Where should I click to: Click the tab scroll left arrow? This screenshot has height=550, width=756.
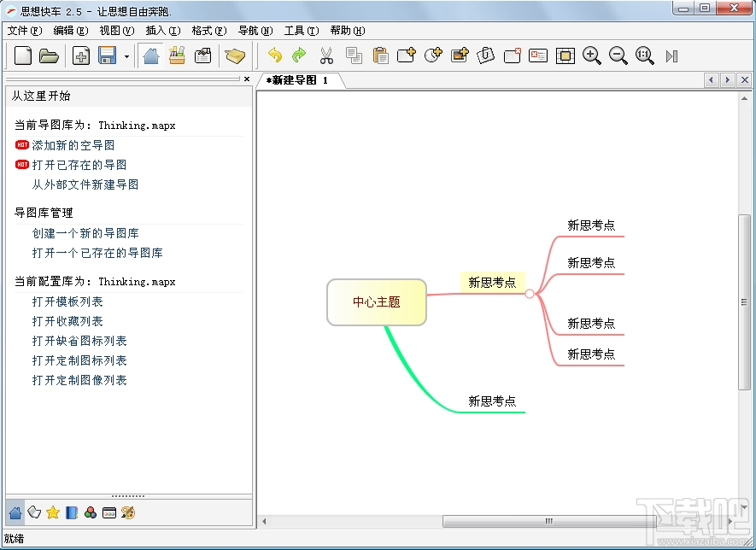pyautogui.click(x=711, y=80)
